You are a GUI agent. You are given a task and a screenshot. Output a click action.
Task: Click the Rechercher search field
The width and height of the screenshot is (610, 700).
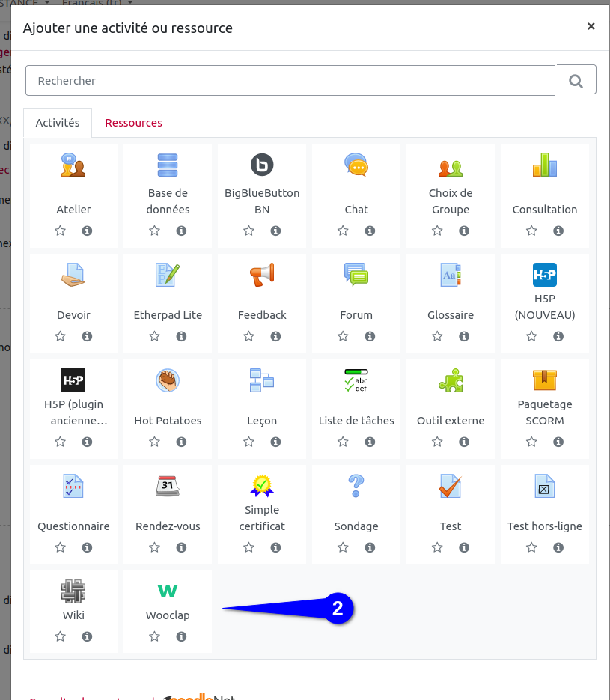pos(290,81)
